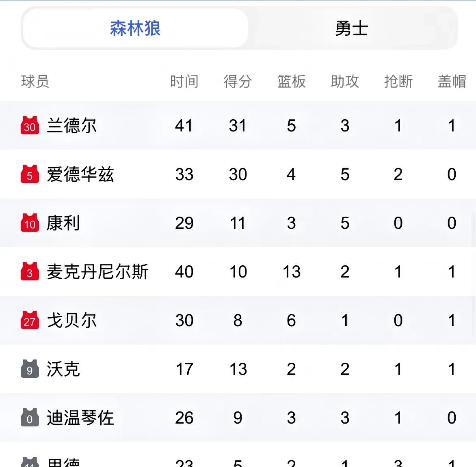Click the red number 5 jersey icon
Viewport: 476px width, 467px height.
coord(30,174)
